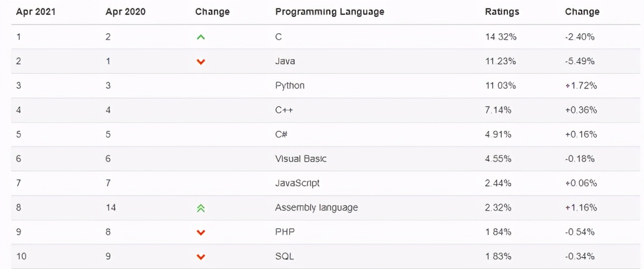
Task: Click the double green arrow for Assembly language
Action: click(201, 208)
